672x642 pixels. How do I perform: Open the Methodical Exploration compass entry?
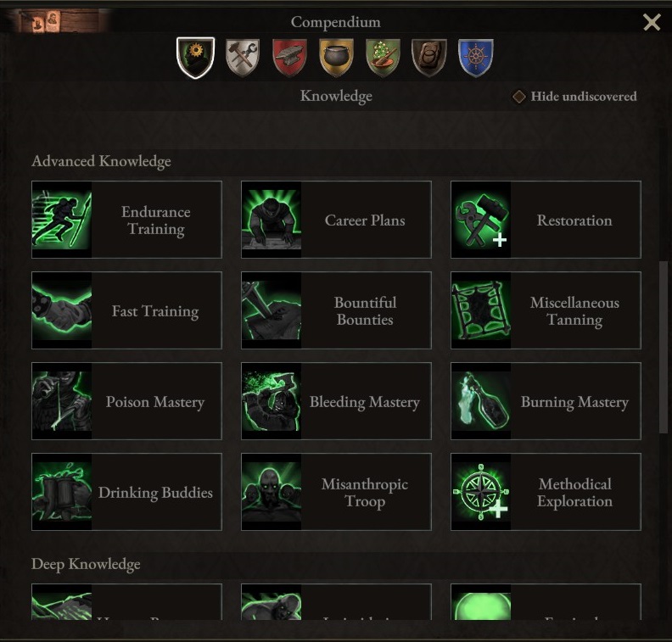click(546, 492)
